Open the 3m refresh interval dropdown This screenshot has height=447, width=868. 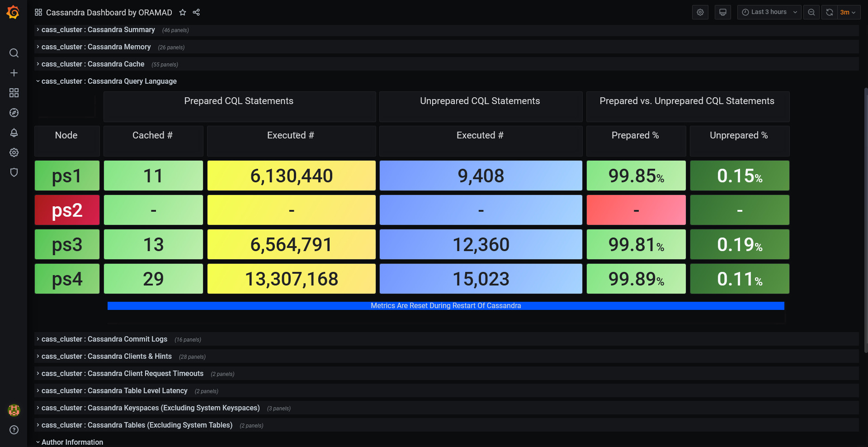pyautogui.click(x=848, y=12)
